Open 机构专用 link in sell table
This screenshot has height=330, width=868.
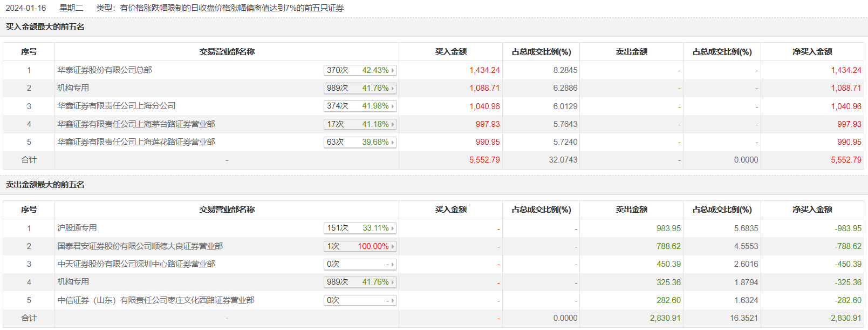(73, 282)
